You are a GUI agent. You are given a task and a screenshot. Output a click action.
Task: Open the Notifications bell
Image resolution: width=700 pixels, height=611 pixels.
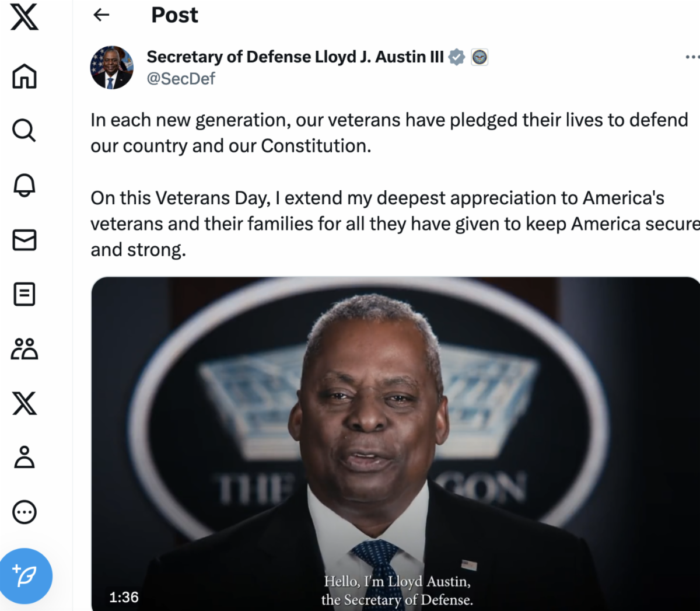coord(24,185)
